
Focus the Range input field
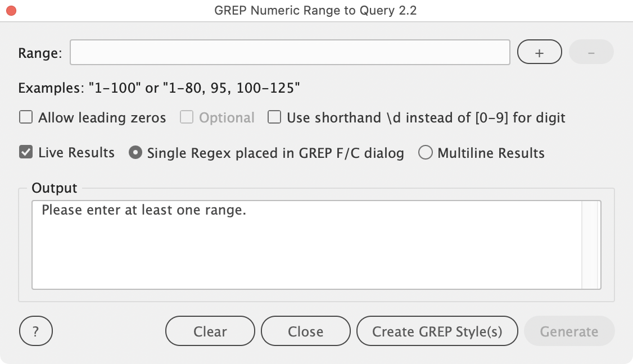click(290, 53)
